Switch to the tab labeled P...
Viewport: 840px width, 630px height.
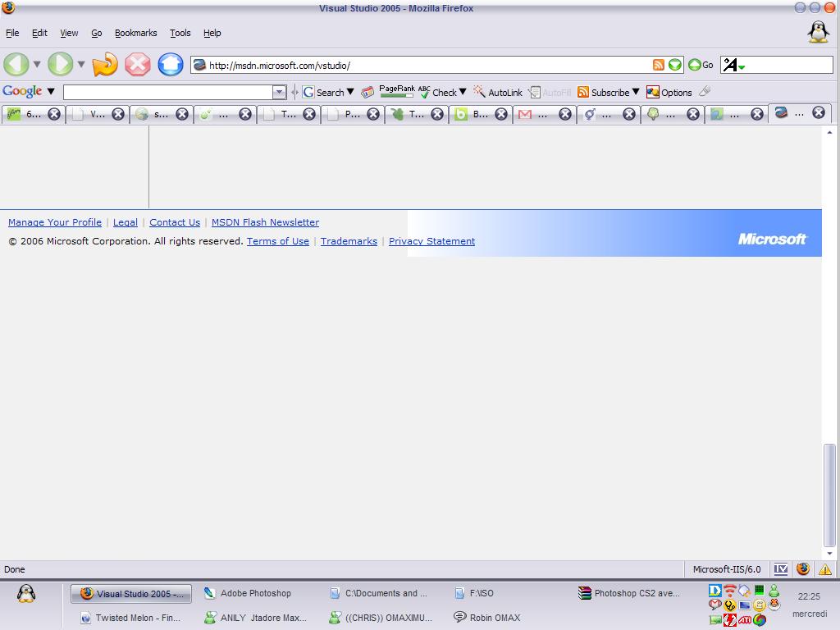[352, 113]
